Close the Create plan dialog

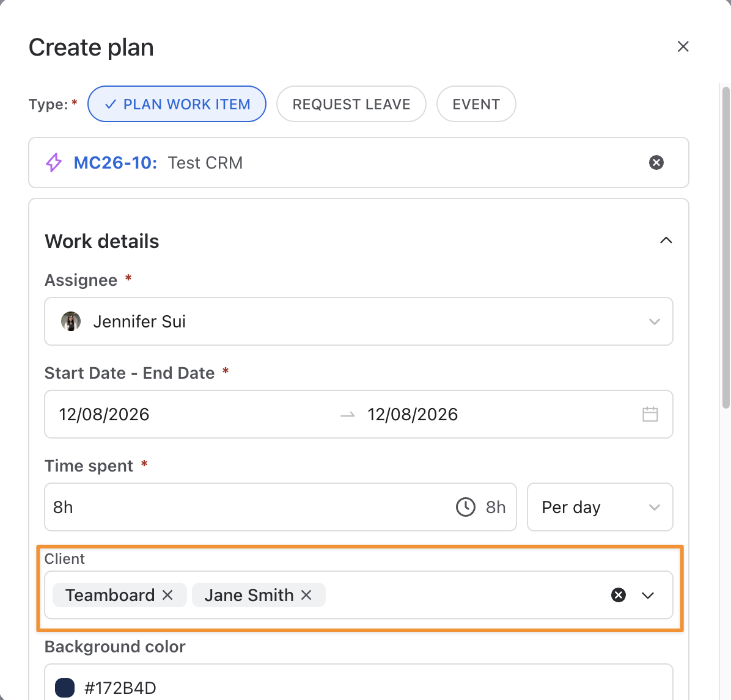683,46
